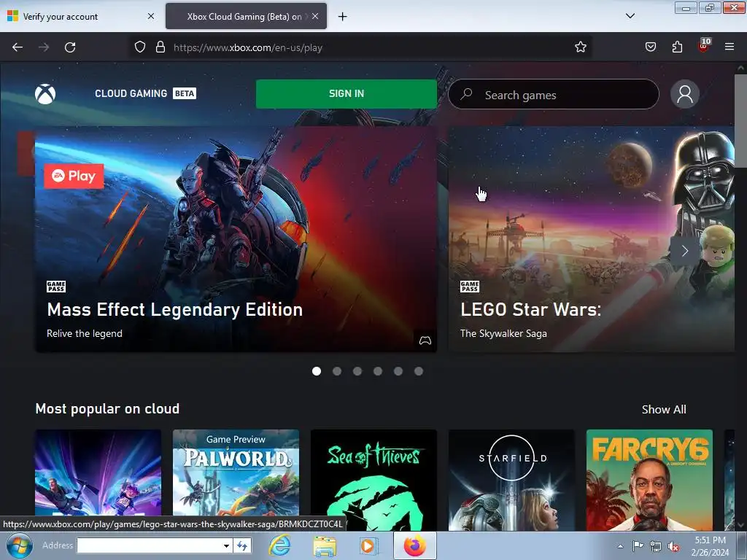Launch Internet Explorer from the taskbar
Screen dimensions: 747x560
[x=279, y=545]
